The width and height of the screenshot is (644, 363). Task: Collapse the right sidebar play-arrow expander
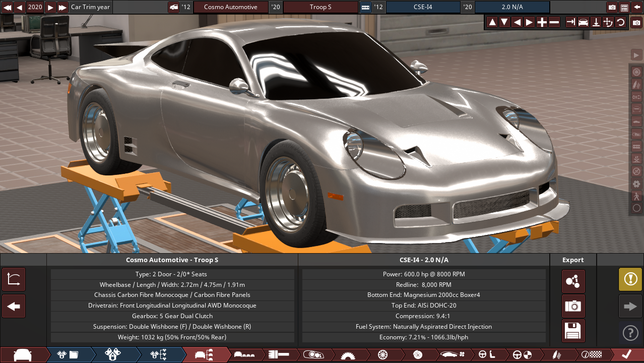636,54
